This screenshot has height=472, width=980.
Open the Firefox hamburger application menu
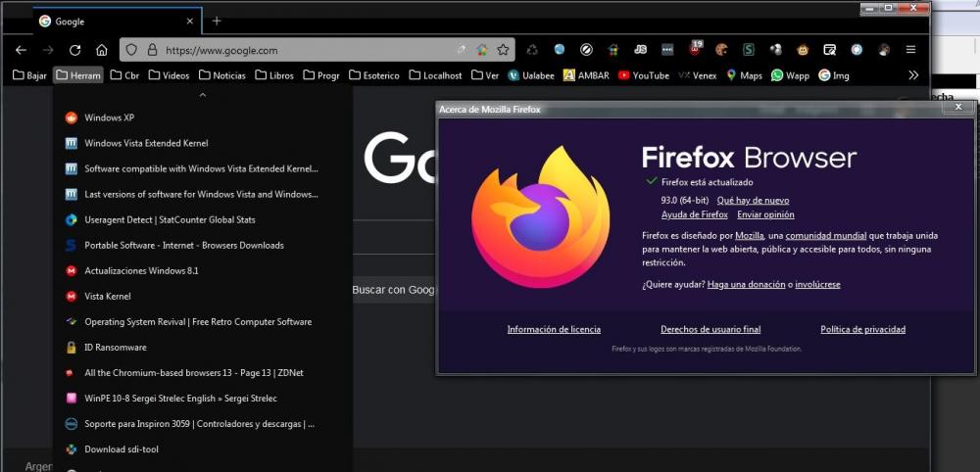(910, 50)
